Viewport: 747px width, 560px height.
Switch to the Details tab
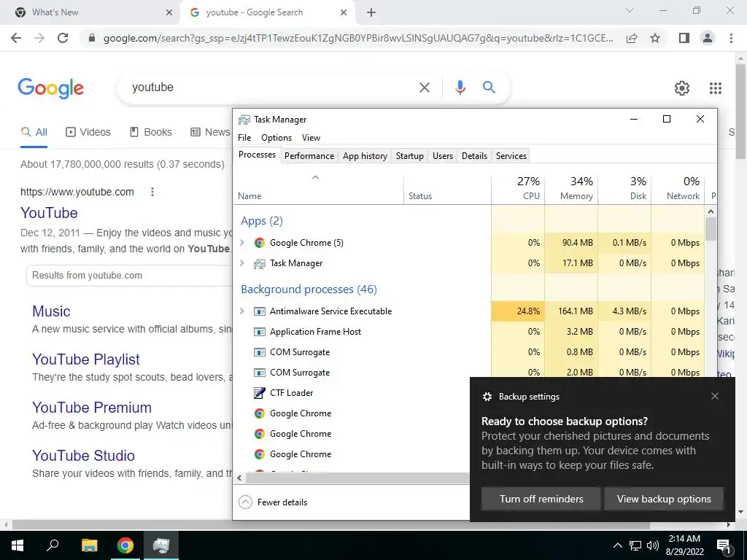474,156
